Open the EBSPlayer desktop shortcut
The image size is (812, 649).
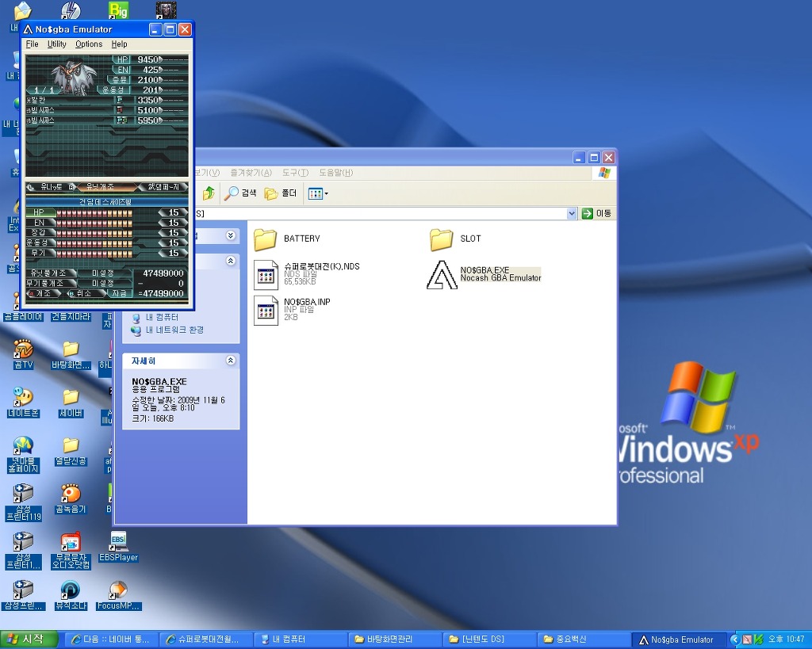coord(119,547)
